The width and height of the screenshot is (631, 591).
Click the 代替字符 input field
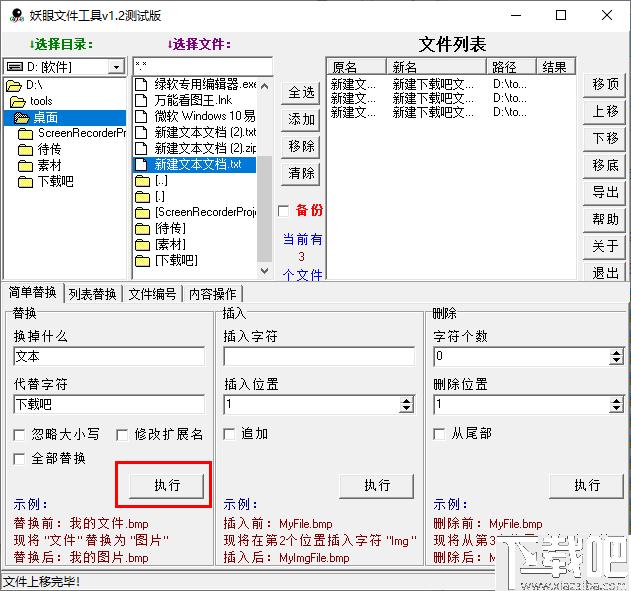tap(109, 404)
